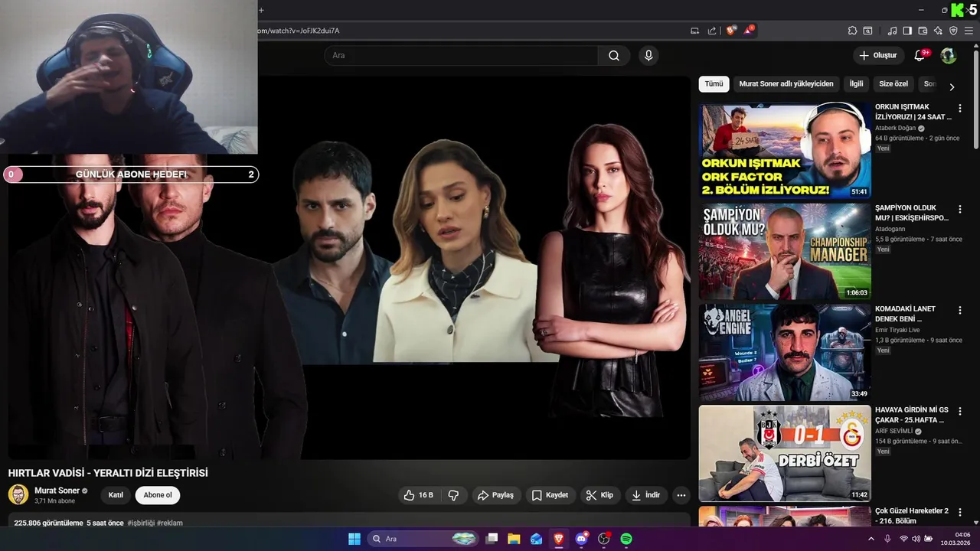
Task: Click the Klip clip button
Action: [599, 495]
